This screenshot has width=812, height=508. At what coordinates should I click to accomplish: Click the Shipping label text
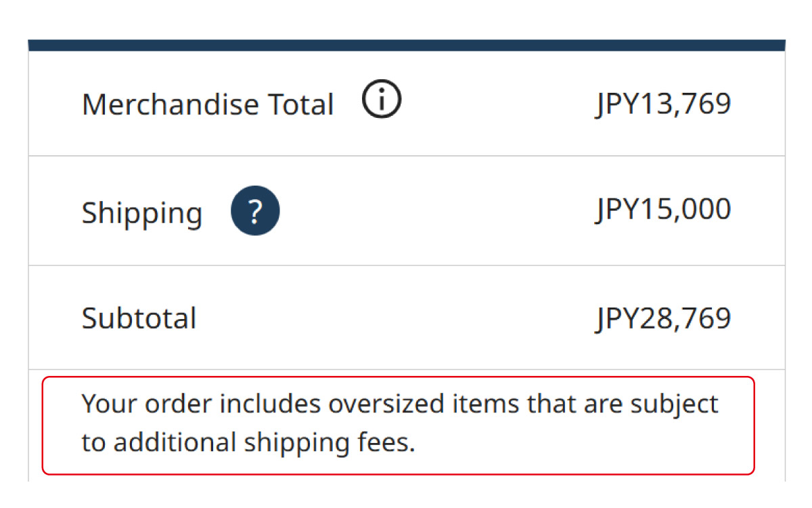[142, 213]
